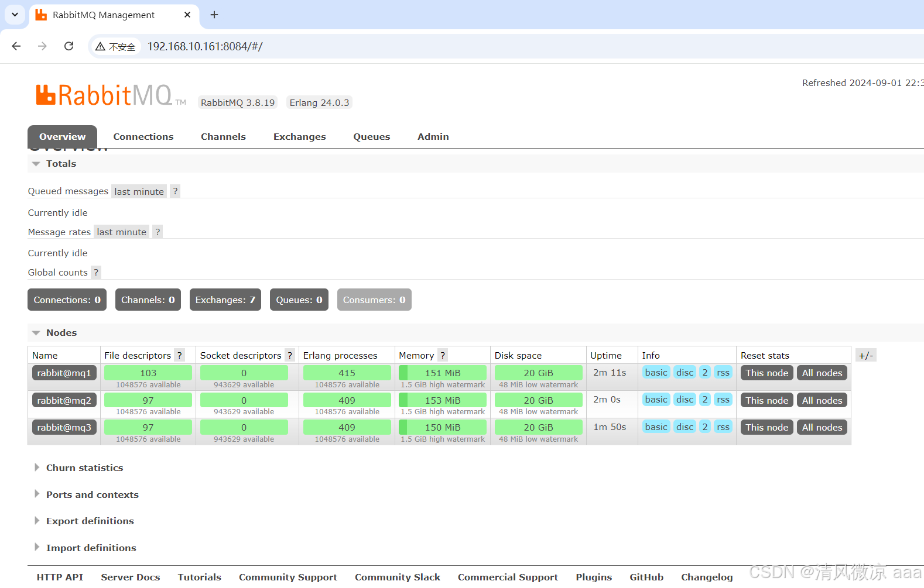The image size is (924, 588).
Task: Change Queued messages time range
Action: [x=139, y=191]
